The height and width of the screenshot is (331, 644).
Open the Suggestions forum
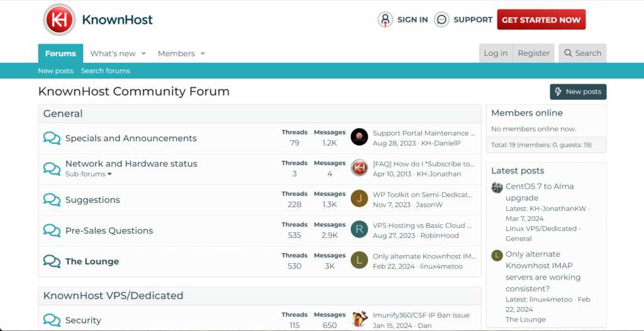[x=93, y=200]
